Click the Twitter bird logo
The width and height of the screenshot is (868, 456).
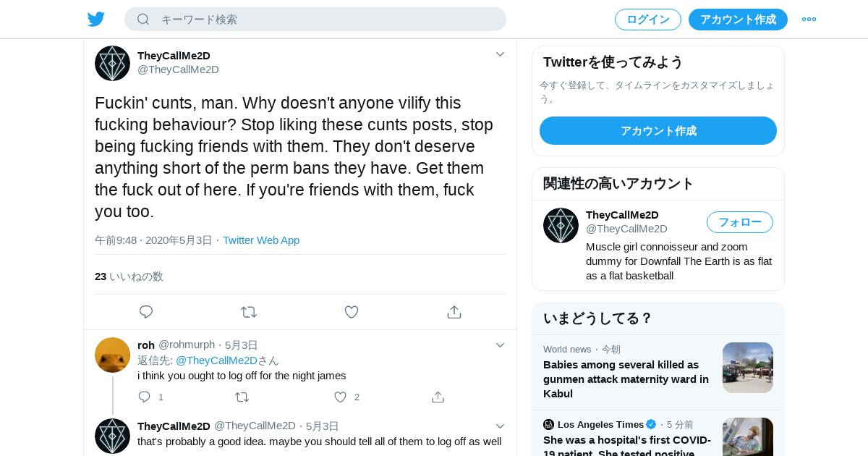(96, 20)
